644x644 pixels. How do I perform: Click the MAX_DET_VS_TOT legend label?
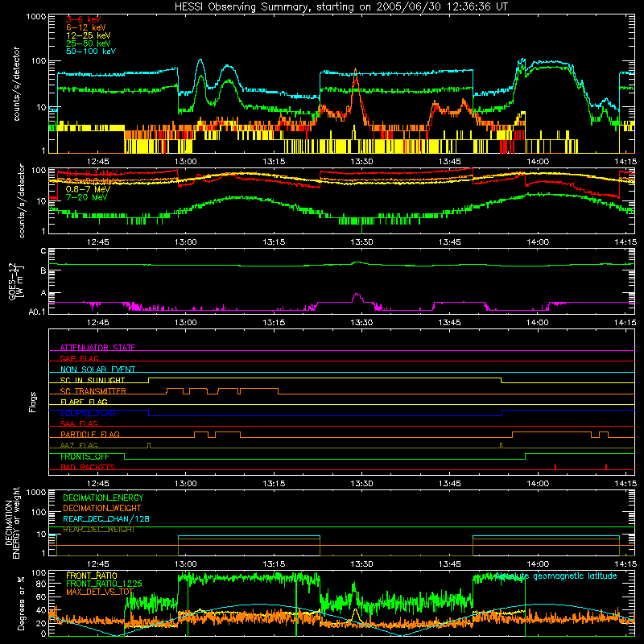tap(100, 592)
